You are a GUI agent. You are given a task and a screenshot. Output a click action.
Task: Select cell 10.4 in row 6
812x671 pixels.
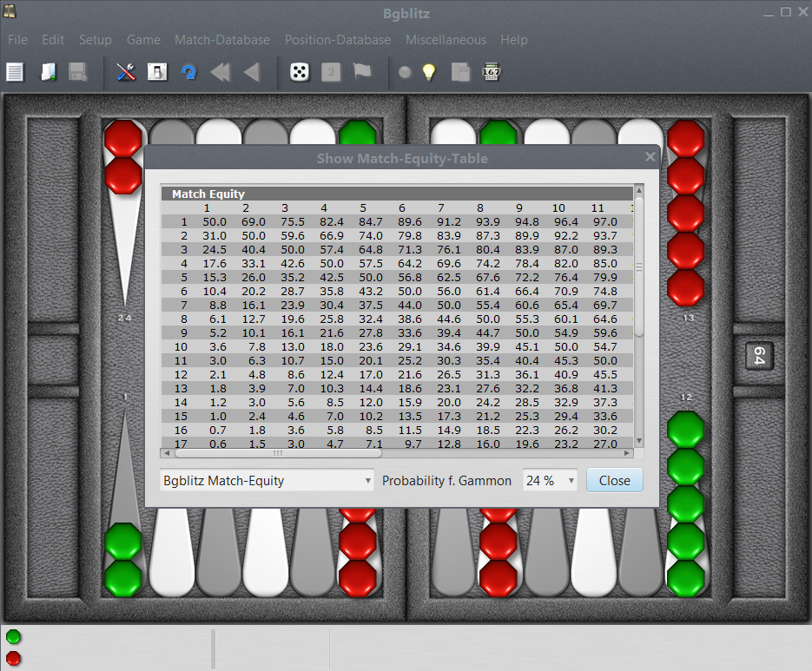[x=215, y=292]
